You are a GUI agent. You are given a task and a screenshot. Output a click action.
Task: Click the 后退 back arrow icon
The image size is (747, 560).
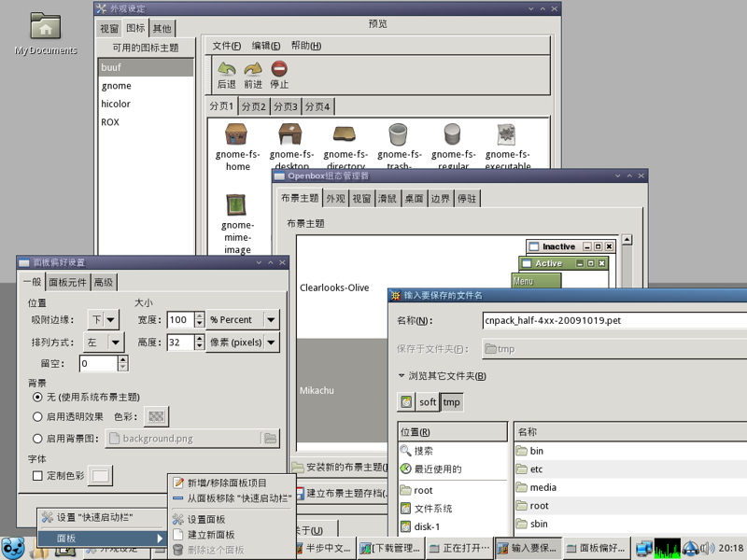pos(227,70)
